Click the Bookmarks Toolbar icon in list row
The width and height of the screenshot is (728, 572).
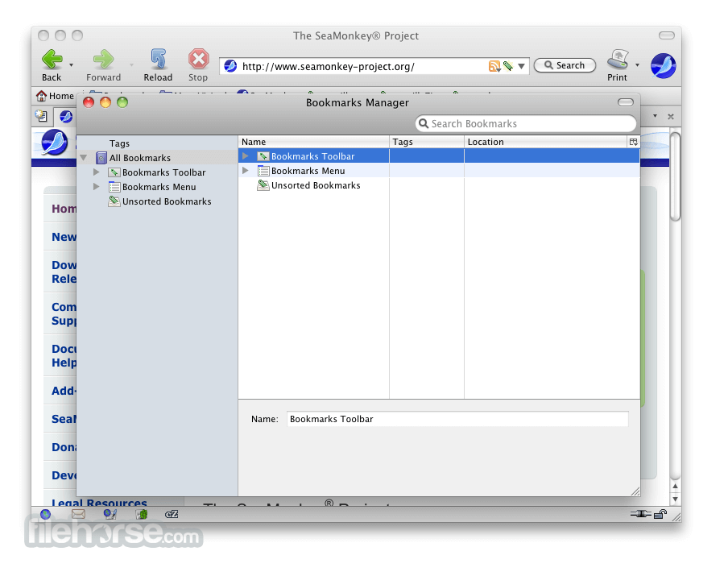263,156
